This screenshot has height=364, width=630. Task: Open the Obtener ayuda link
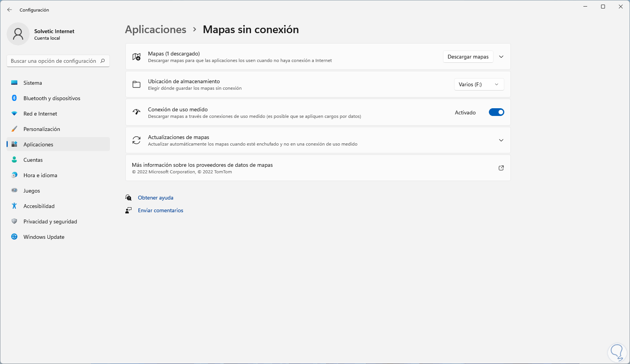point(156,198)
